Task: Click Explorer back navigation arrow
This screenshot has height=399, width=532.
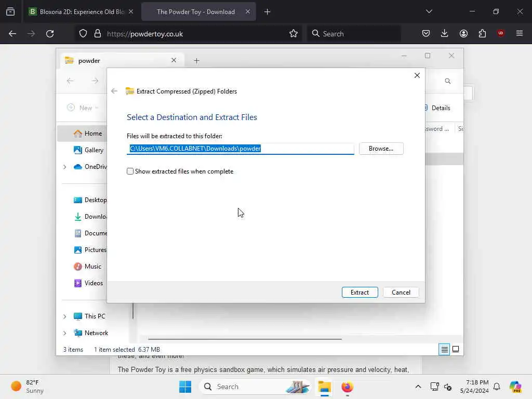Action: (x=70, y=81)
